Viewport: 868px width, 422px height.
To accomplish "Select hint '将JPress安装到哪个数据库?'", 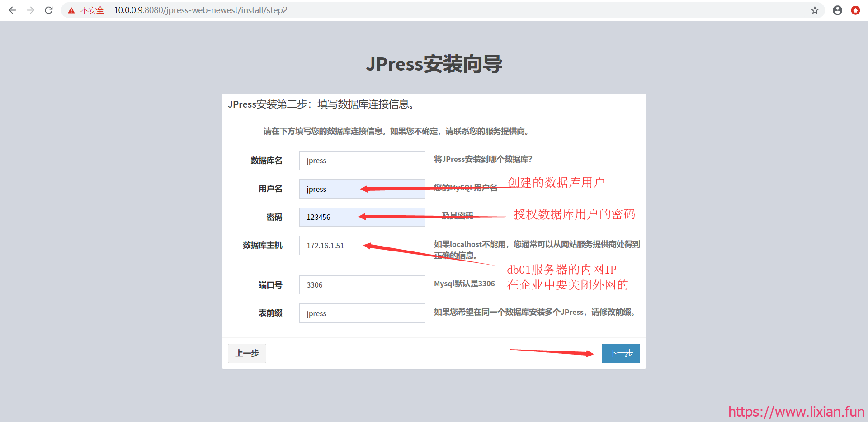I will click(x=483, y=159).
